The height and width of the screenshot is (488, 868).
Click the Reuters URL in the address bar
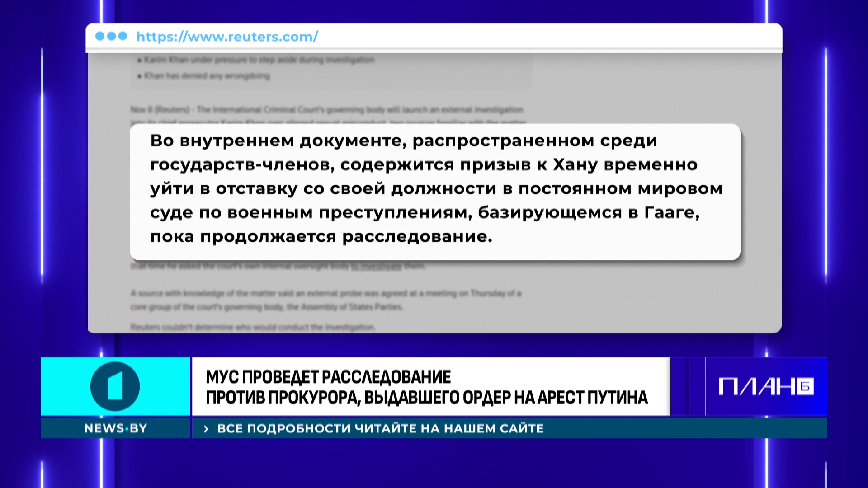coord(227,37)
